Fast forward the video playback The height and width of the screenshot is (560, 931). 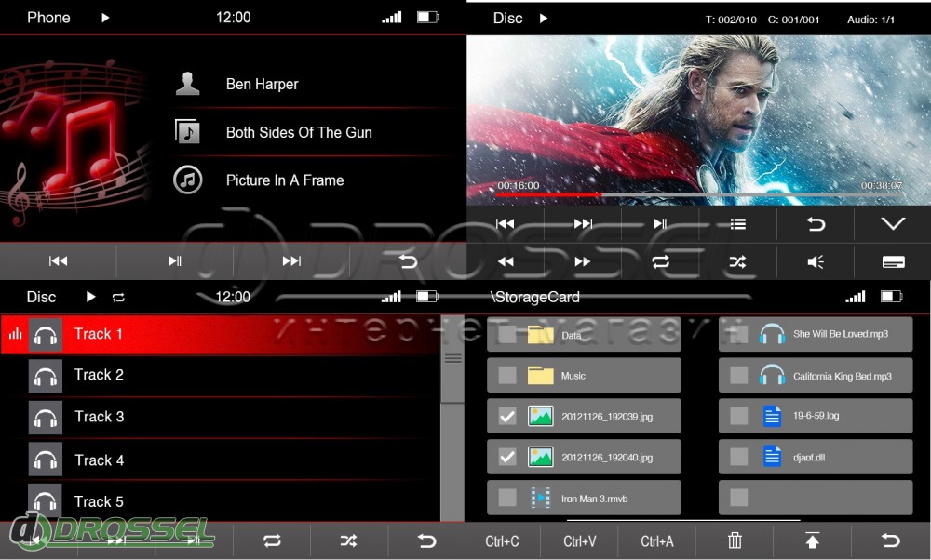pos(582,262)
